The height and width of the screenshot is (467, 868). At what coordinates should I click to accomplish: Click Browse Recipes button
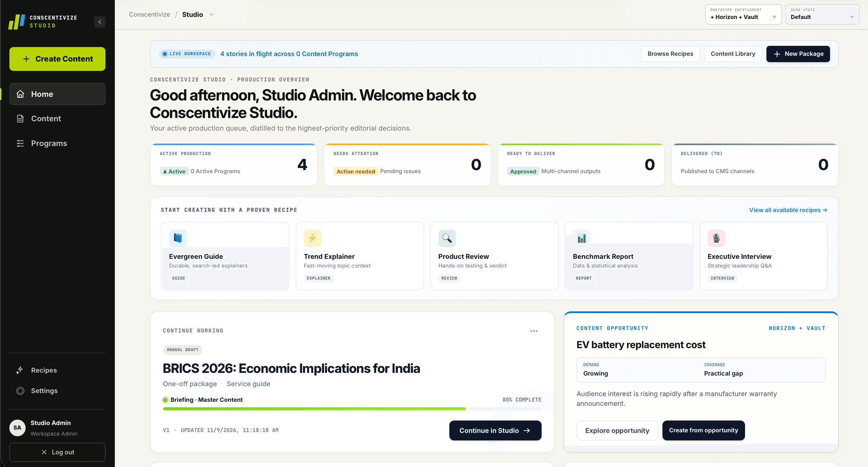670,54
